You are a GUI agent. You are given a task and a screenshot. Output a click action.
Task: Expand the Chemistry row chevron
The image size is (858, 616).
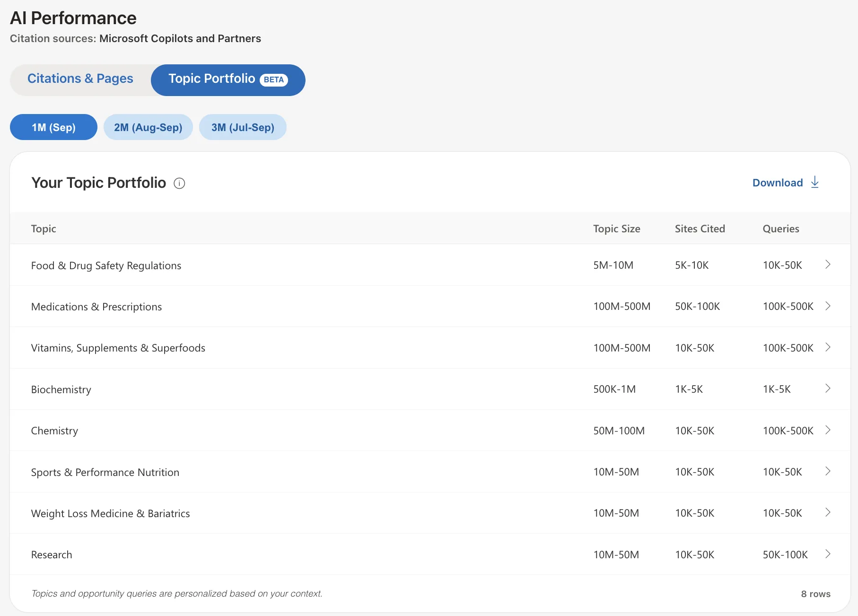828,430
